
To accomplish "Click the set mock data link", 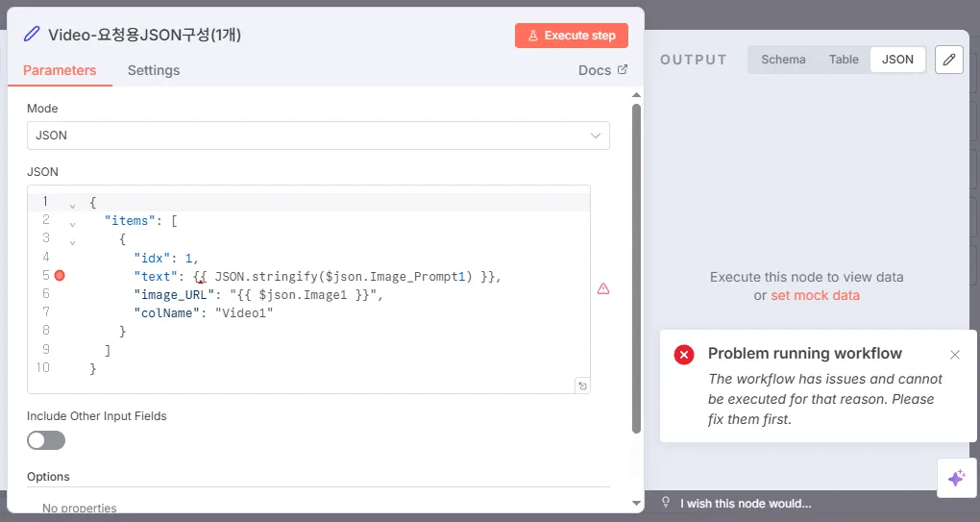I will [815, 295].
